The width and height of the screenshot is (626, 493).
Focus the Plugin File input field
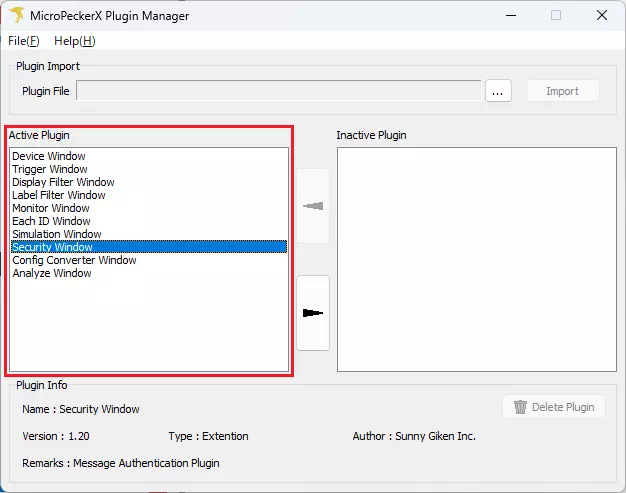pos(279,91)
